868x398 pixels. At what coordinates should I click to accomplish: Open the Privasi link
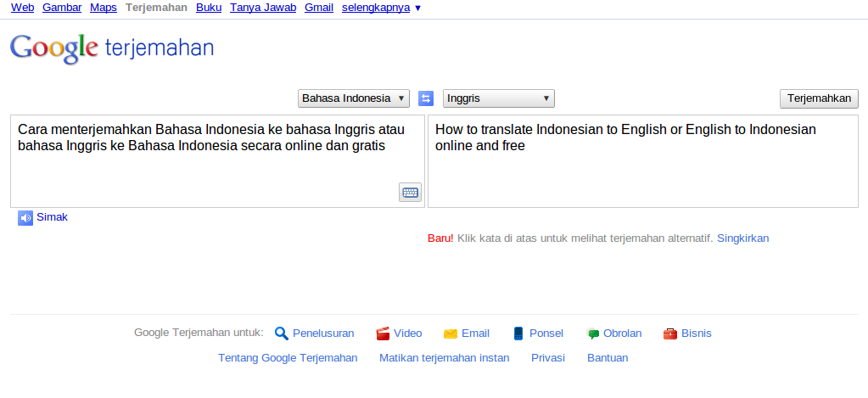[x=548, y=357]
